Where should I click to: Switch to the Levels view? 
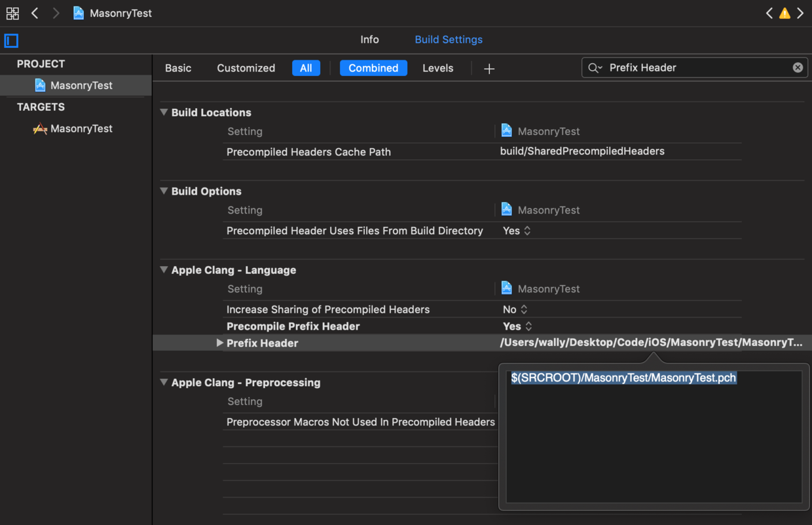point(437,68)
